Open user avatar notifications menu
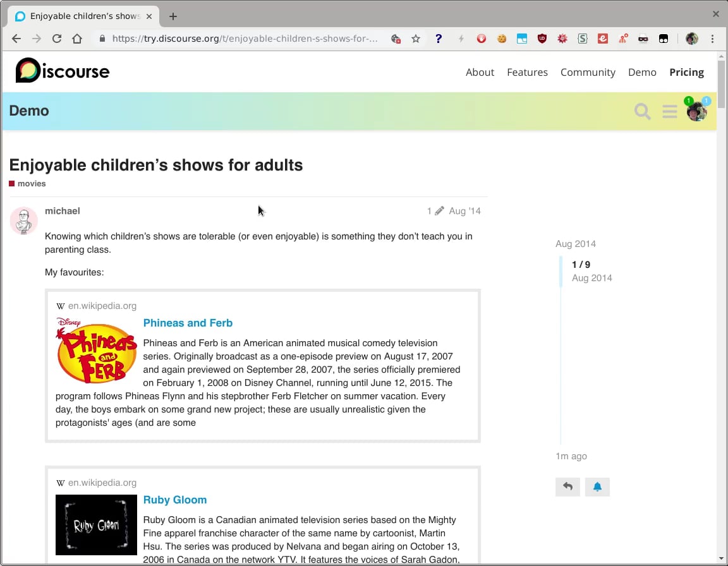The width and height of the screenshot is (728, 566). point(696,111)
